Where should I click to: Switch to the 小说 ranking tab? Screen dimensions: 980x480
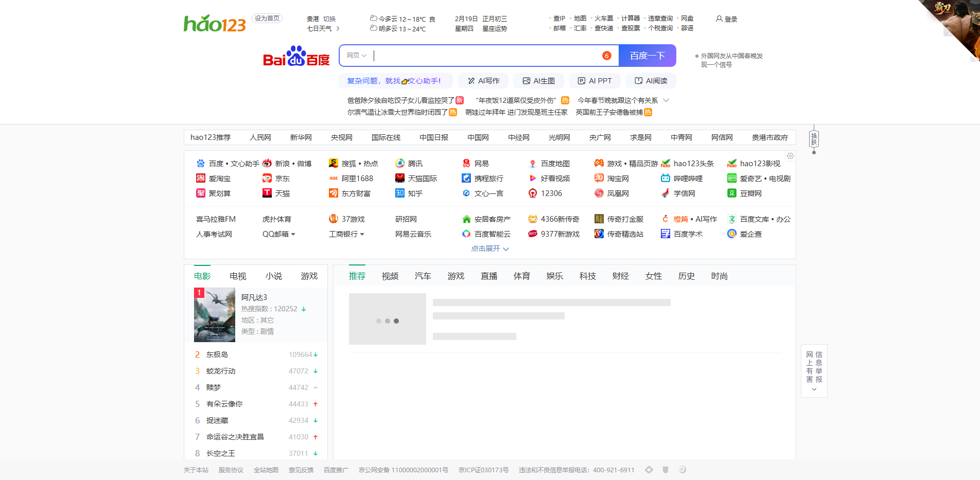(273, 276)
